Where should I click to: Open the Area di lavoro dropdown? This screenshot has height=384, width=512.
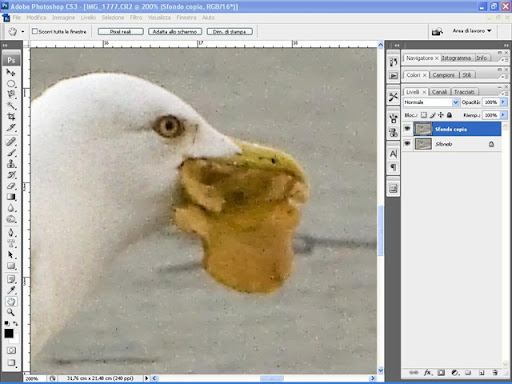tap(471, 31)
